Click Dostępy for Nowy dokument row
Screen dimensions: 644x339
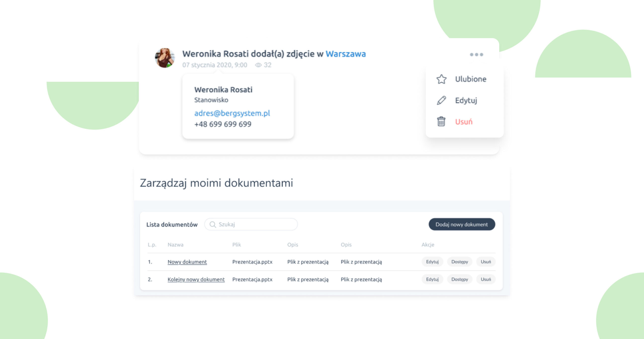[460, 262]
